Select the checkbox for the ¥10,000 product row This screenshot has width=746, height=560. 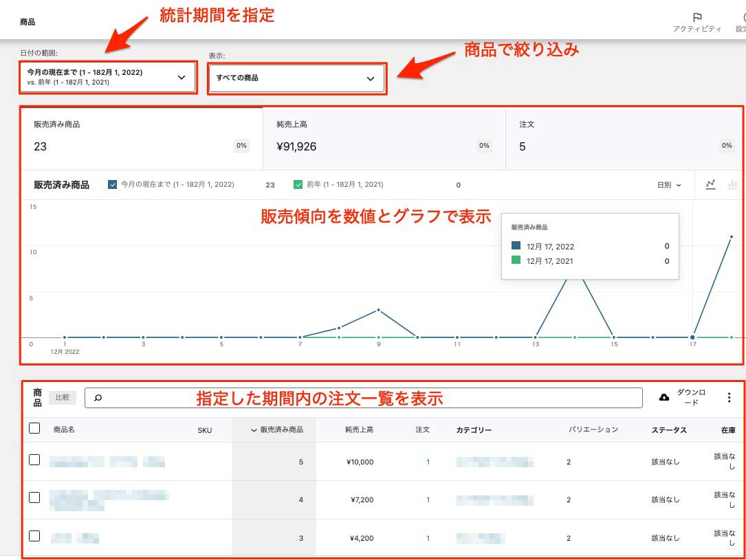point(34,460)
